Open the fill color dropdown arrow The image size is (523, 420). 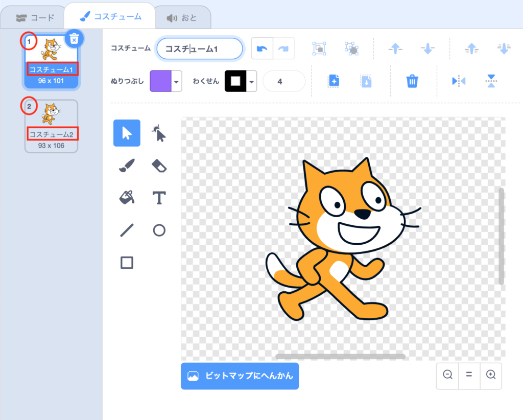pos(177,81)
